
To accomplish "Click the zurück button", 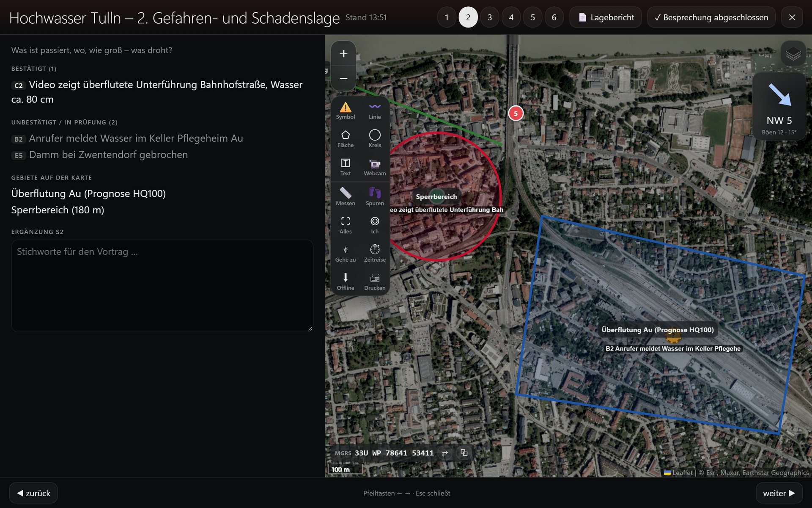I will [33, 493].
